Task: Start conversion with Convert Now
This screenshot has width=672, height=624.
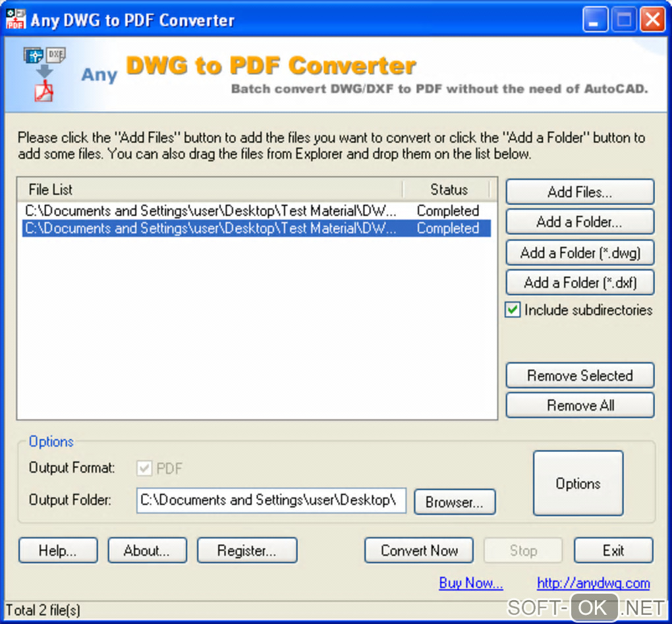Action: click(x=419, y=550)
